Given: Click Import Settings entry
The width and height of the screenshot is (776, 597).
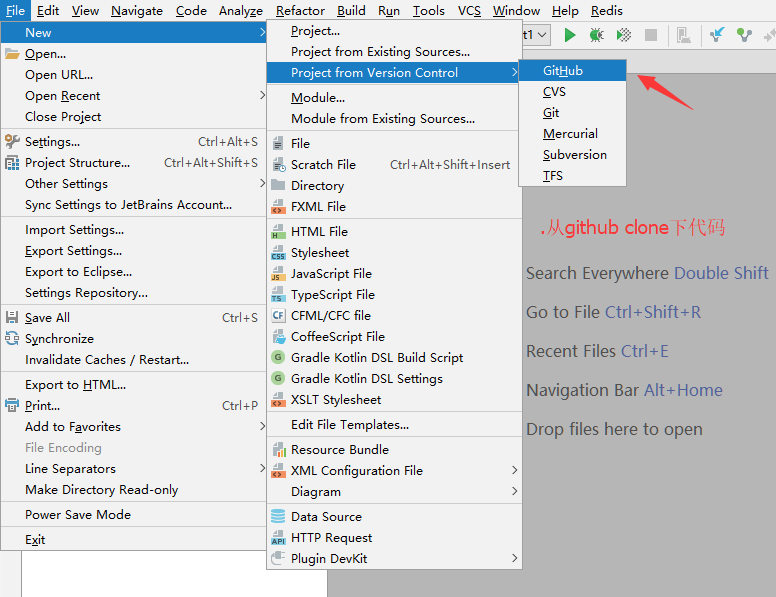Looking at the screenshot, I should point(134,230).
